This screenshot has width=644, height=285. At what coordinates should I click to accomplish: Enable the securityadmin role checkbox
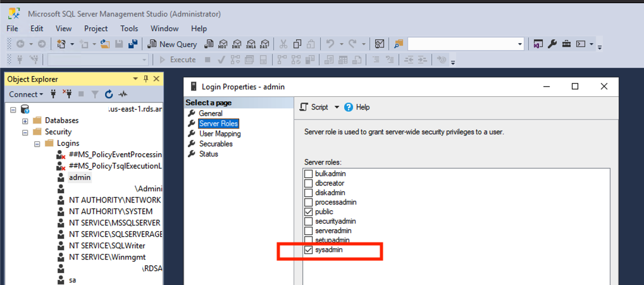(309, 221)
